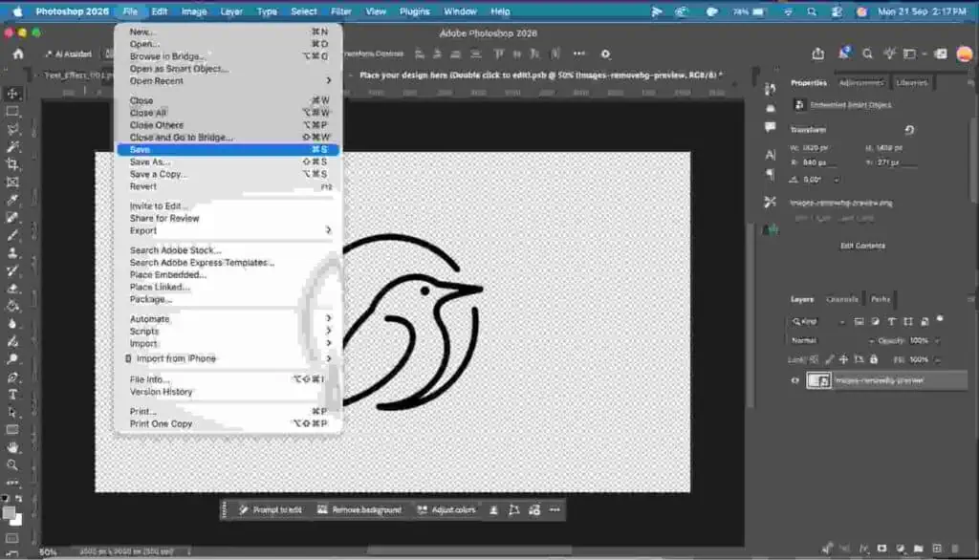Choose Save from the File menu
The width and height of the screenshot is (979, 560).
(x=228, y=150)
